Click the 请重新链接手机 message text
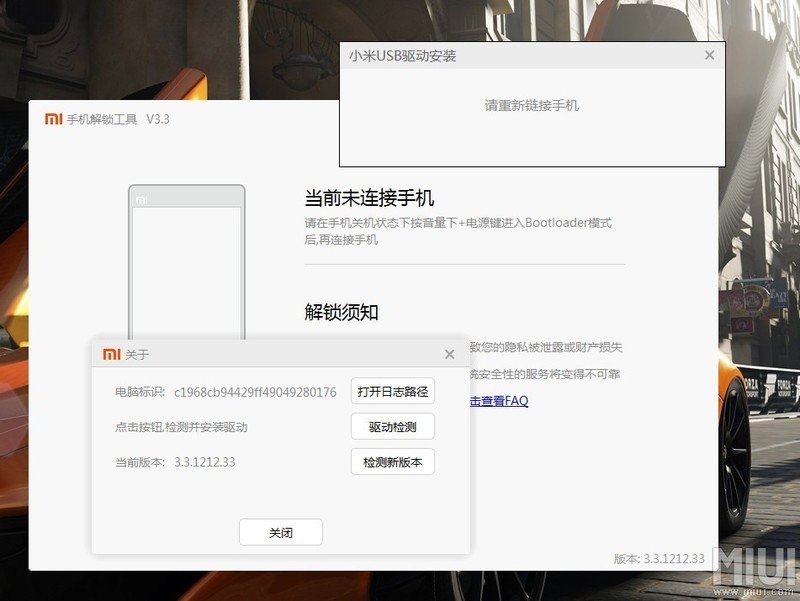Image resolution: width=800 pixels, height=601 pixels. point(532,106)
